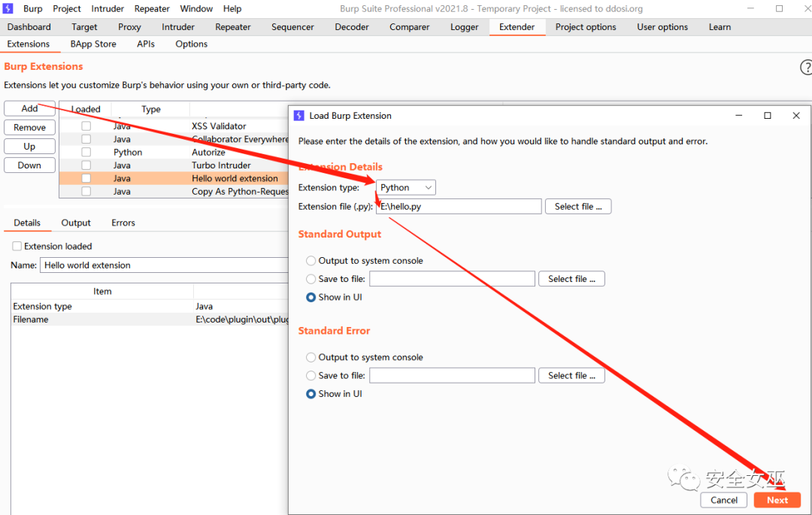
Task: Maximize the Load Burp Extension dialog
Action: [768, 116]
